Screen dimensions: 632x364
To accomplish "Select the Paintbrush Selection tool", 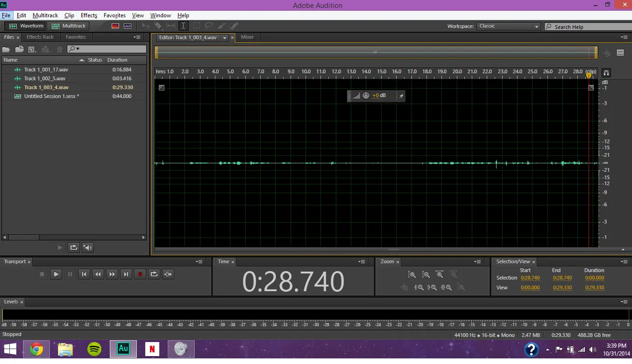I will tap(222, 26).
